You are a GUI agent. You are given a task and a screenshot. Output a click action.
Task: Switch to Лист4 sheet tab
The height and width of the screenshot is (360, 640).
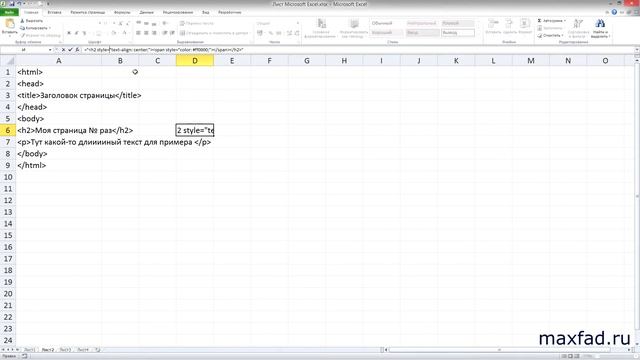[x=83, y=350]
